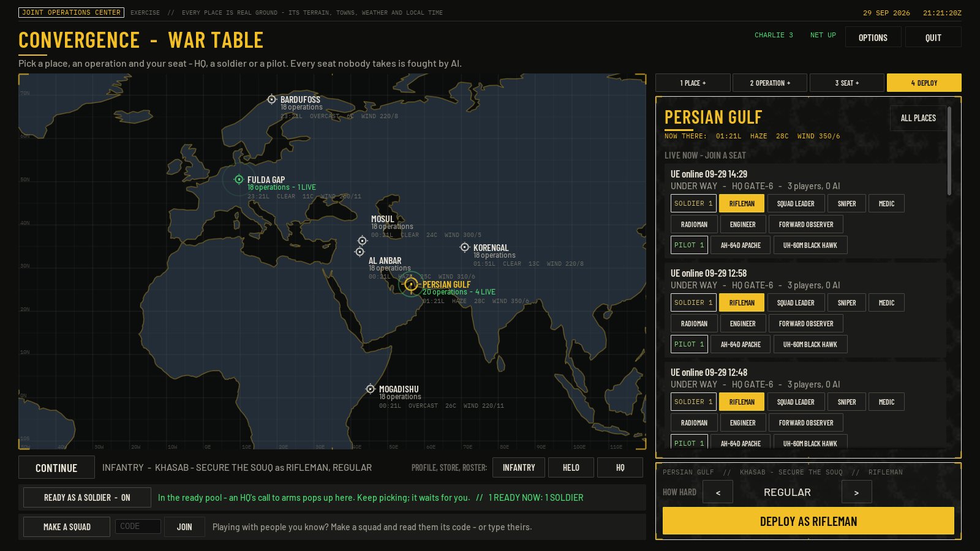Focus the squad Code input field
This screenshot has width=980, height=551.
[138, 527]
